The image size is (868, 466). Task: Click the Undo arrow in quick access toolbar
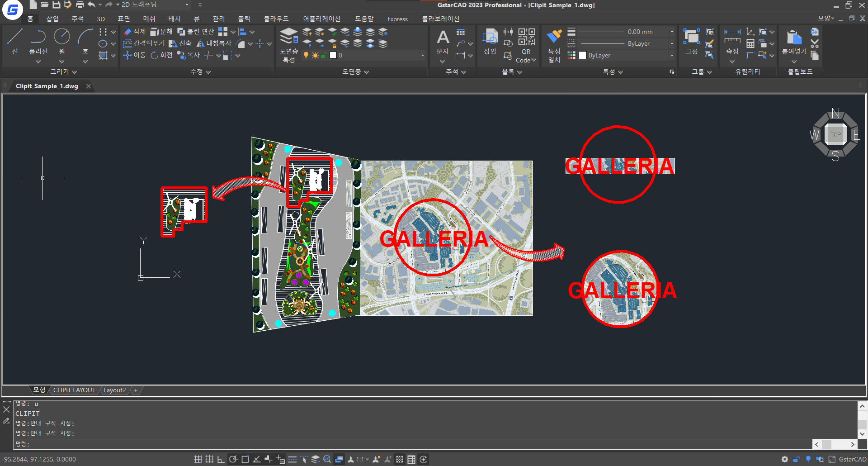92,5
